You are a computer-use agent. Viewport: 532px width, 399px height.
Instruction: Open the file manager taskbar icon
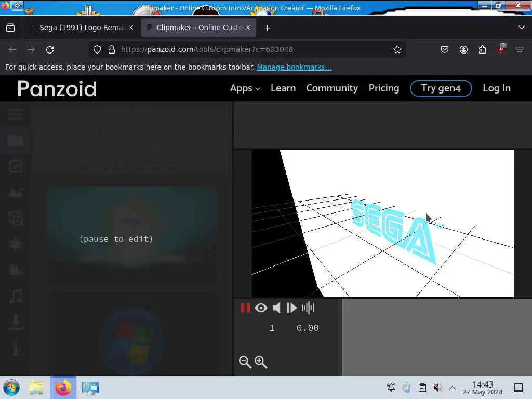36,388
